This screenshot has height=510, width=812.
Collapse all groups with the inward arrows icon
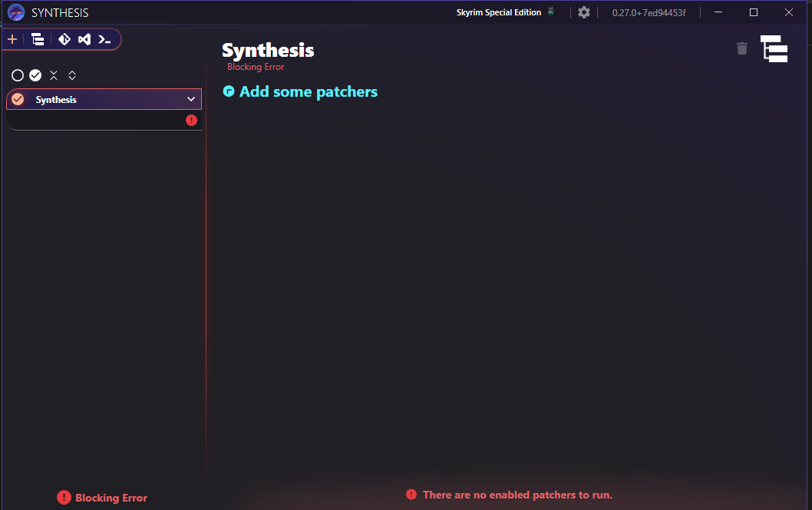[x=54, y=76]
